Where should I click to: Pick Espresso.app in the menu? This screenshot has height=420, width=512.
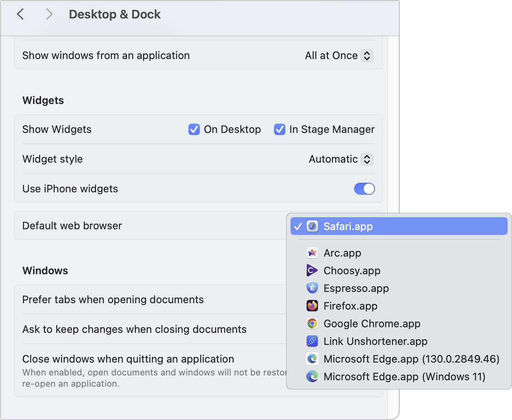pos(399,288)
